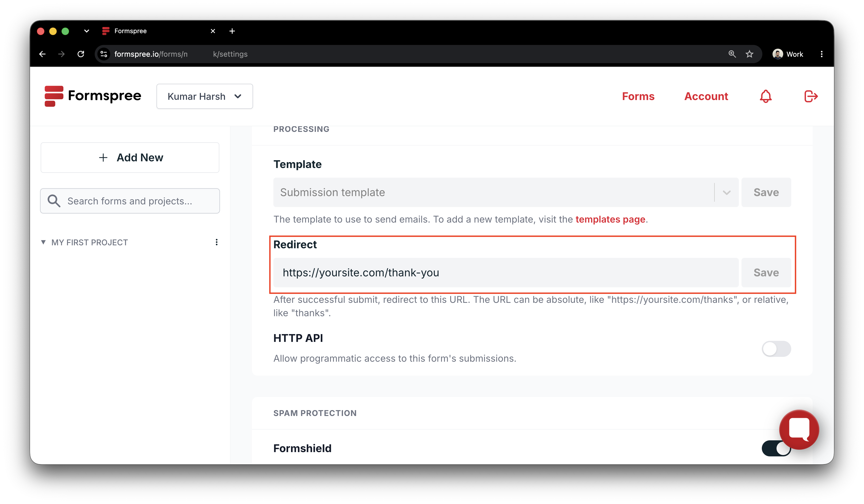The width and height of the screenshot is (864, 504).
Task: Open a new browser tab
Action: 232,31
